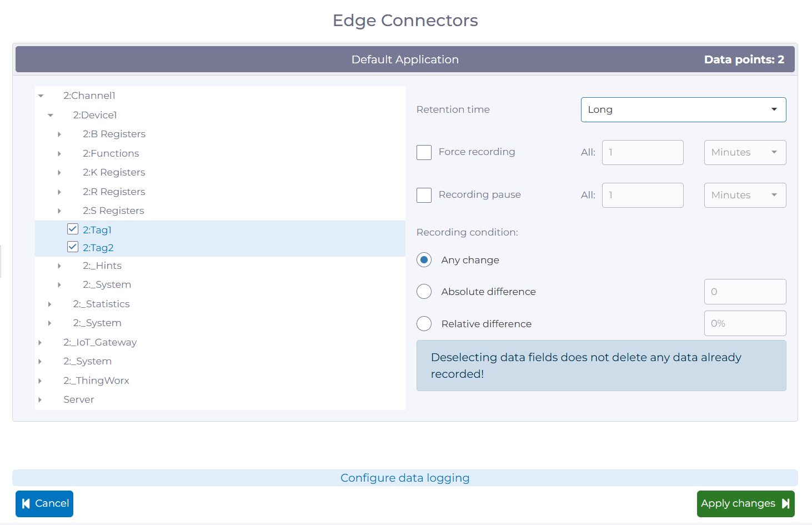Expand the Server node
Viewport: 812px width, 525px height.
click(x=40, y=399)
